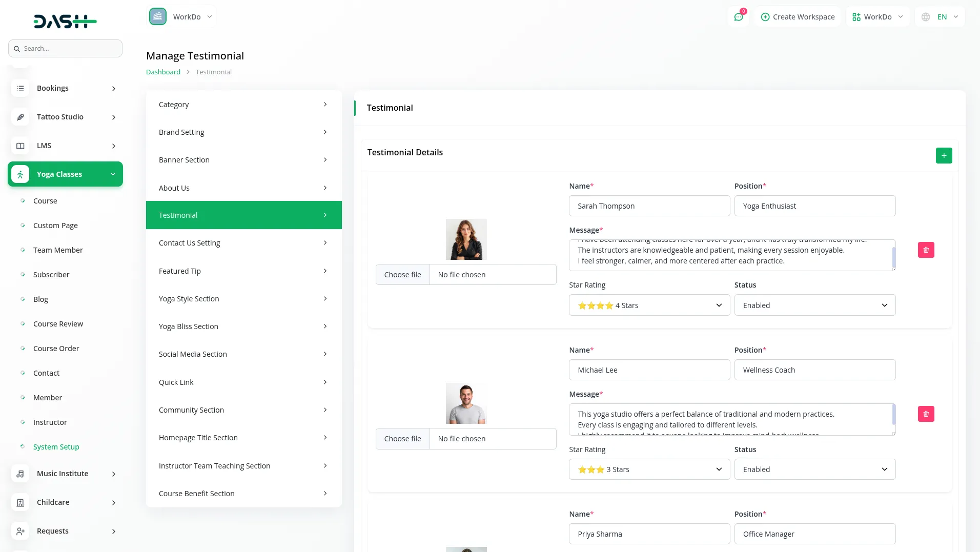Open the LMS book icon
Screen dimensions: 980x552
[x=21, y=146]
